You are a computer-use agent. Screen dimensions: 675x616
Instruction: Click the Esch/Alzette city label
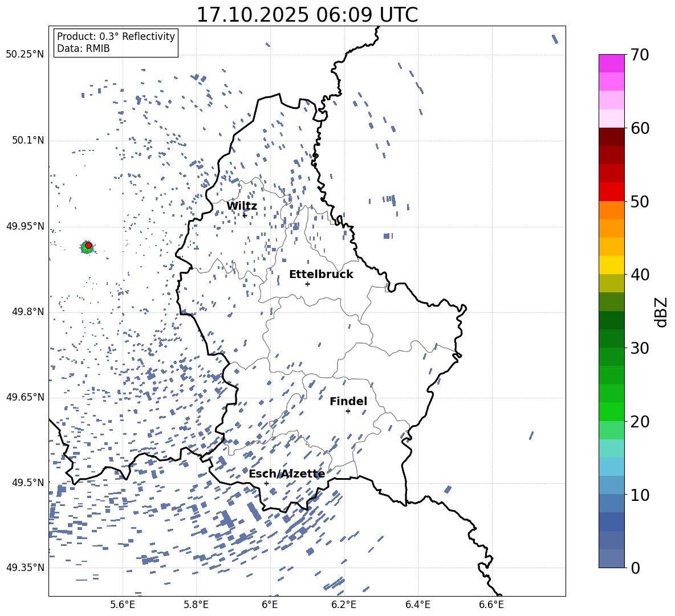287,474
